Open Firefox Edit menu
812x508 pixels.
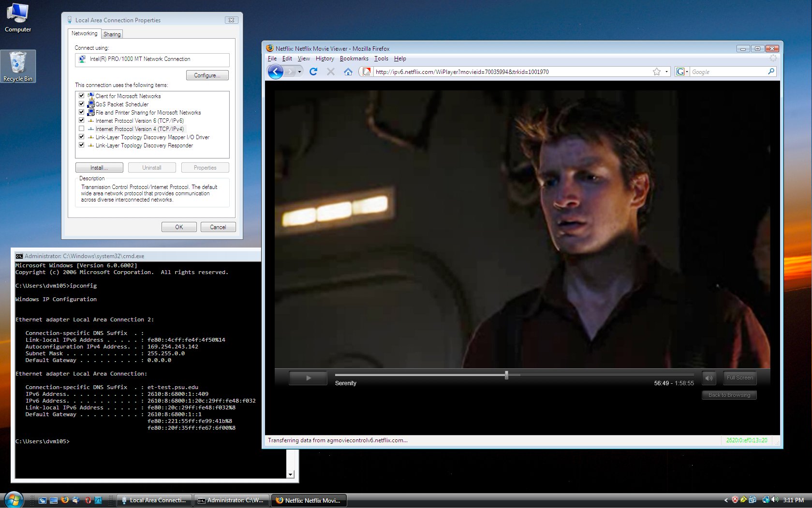(287, 58)
